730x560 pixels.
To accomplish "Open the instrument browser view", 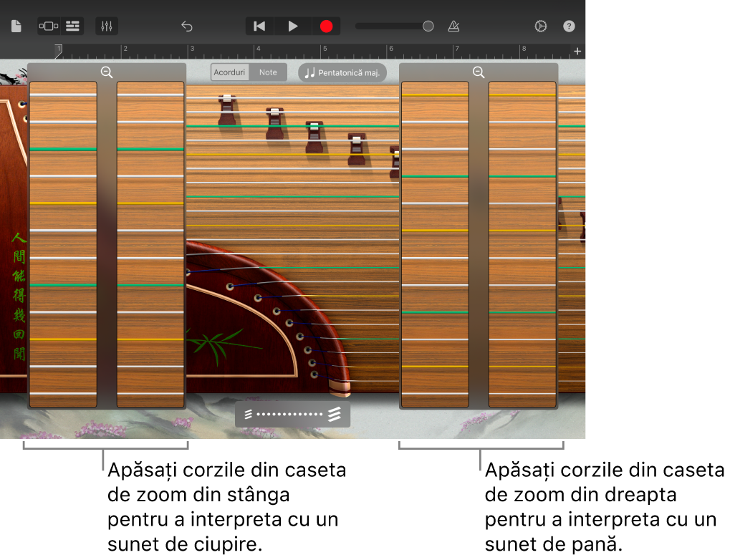I will point(47,26).
